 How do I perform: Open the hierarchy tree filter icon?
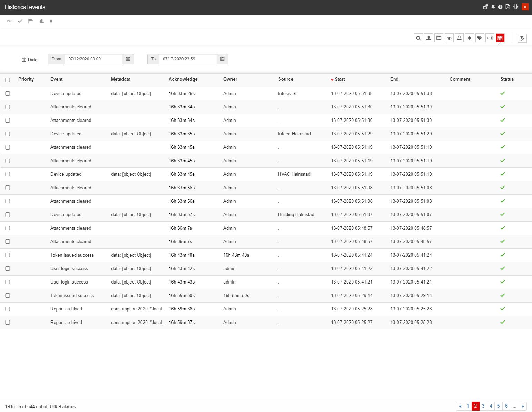pyautogui.click(x=490, y=38)
